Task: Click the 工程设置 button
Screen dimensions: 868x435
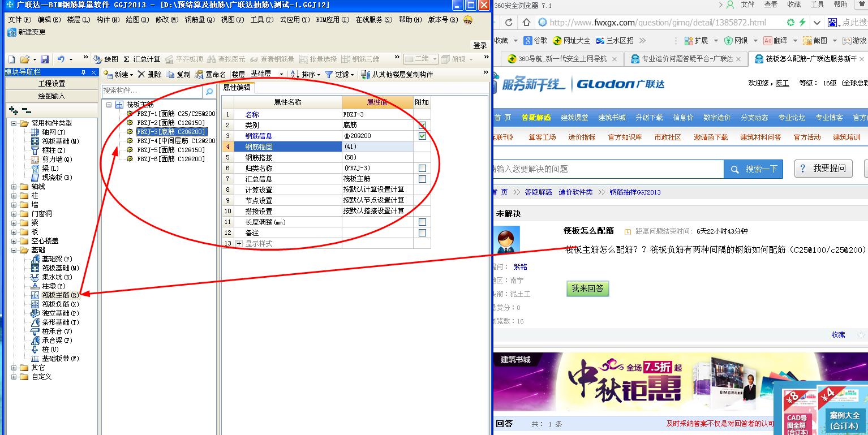Action: coord(51,84)
